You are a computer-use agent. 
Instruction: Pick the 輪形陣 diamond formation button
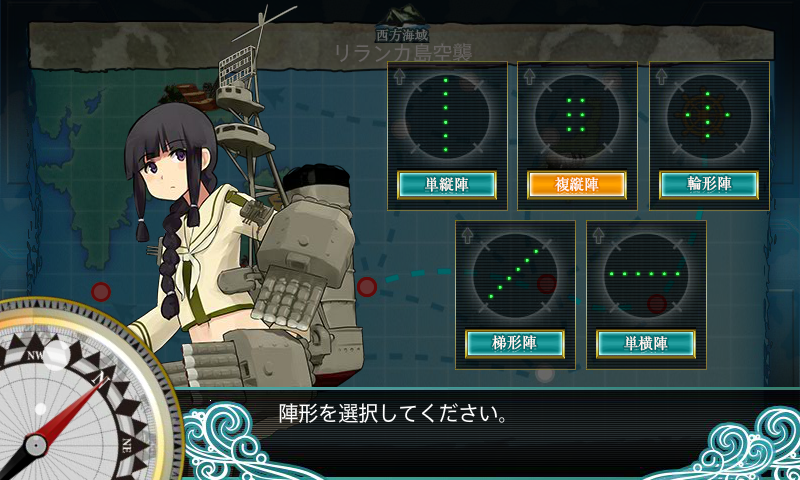[x=709, y=185]
